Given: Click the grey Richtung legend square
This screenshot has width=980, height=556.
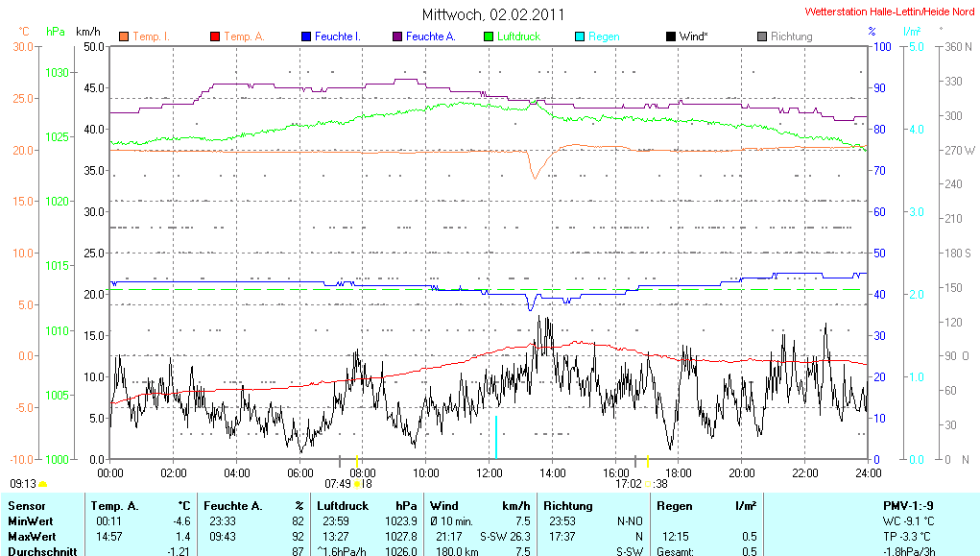Looking at the screenshot, I should pos(761,36).
